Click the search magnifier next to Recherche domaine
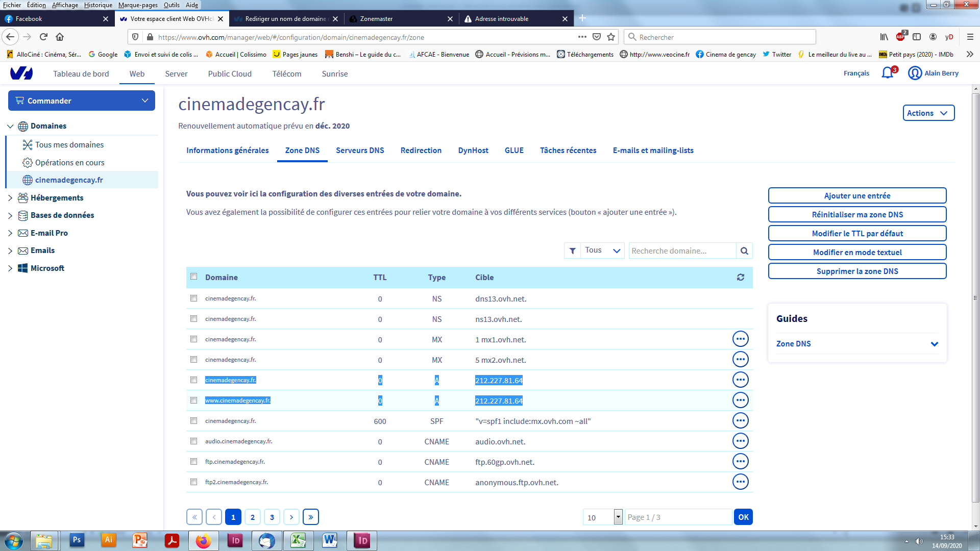The height and width of the screenshot is (551, 980). click(744, 251)
